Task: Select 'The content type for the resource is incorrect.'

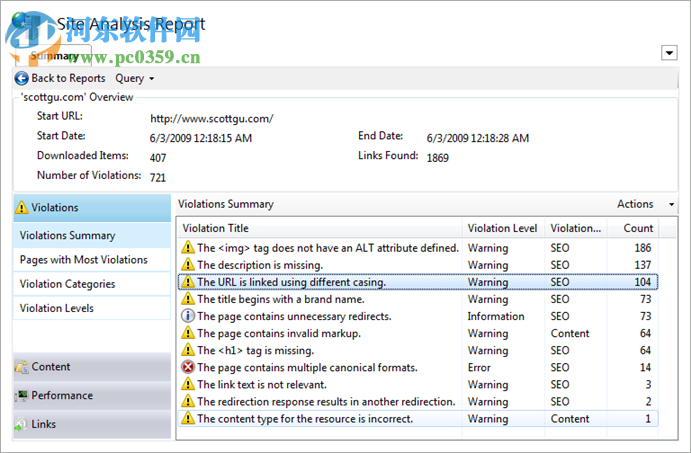Action: coord(418,418)
